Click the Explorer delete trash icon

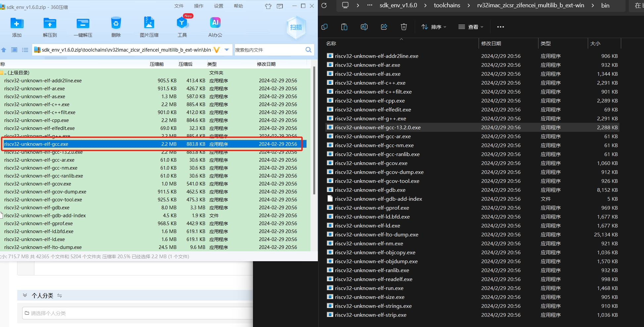pyautogui.click(x=404, y=27)
